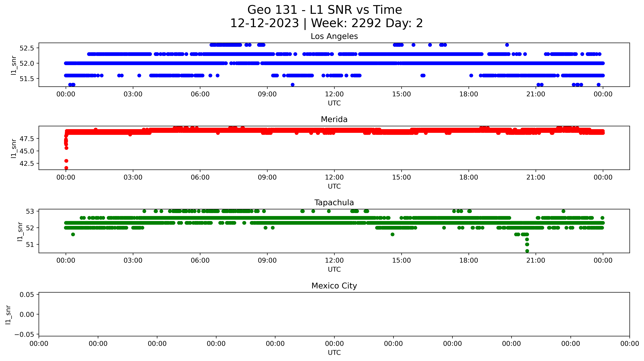Click the UTC label under Mexico City plot
Viewport: 644px width, 361px height.
click(x=334, y=353)
